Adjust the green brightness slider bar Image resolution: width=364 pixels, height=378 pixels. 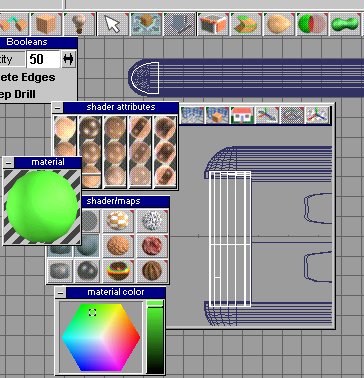click(x=155, y=337)
